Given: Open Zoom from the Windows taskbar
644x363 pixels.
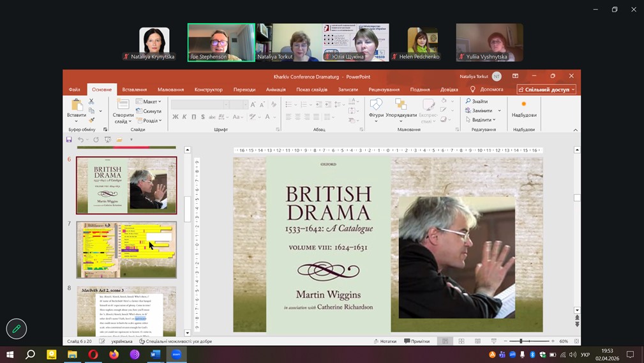Looking at the screenshot, I should (176, 354).
